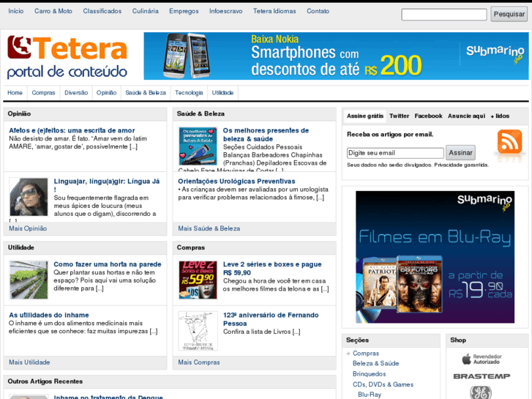Open the Filmes em Blu-Ray advertisement
The width and height of the screenshot is (532, 399).
(435, 257)
